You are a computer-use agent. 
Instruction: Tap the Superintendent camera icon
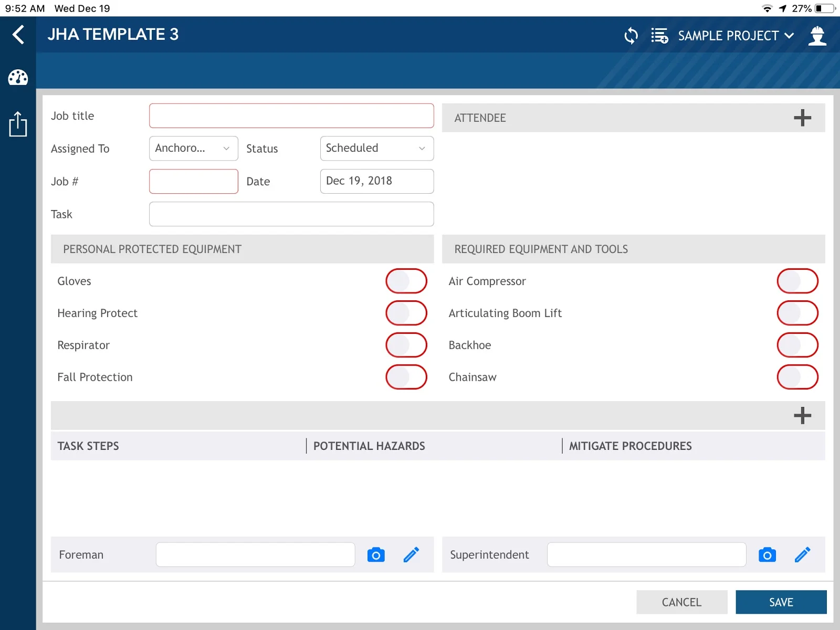click(767, 554)
